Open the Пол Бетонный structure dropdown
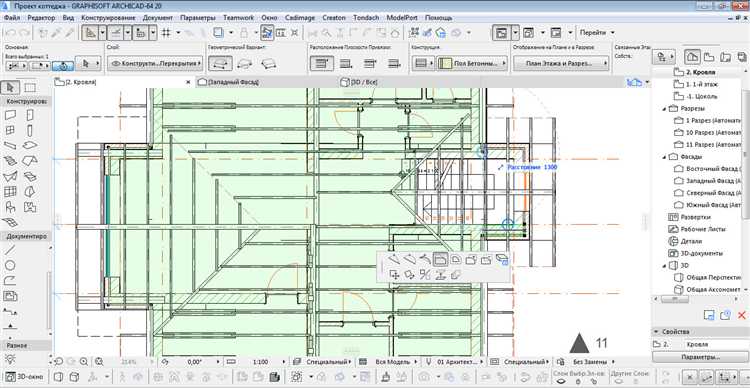 pyautogui.click(x=473, y=63)
